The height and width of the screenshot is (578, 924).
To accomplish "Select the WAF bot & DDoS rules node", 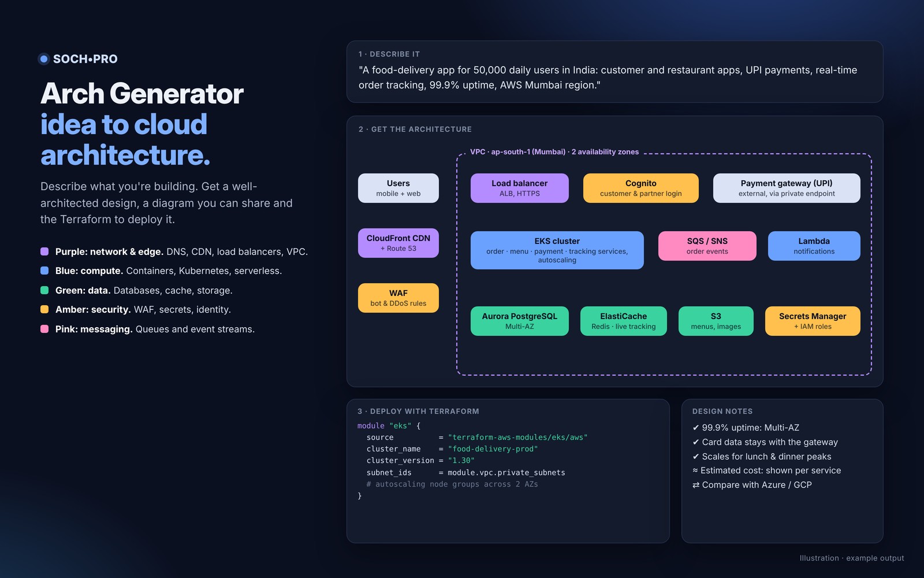I will coord(398,298).
